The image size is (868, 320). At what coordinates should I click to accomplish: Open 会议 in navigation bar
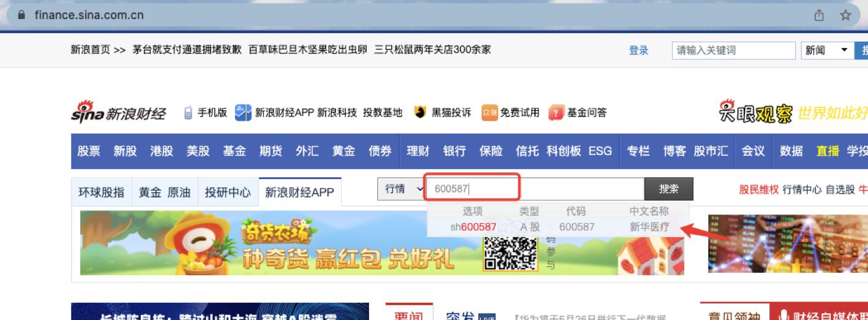click(x=753, y=151)
